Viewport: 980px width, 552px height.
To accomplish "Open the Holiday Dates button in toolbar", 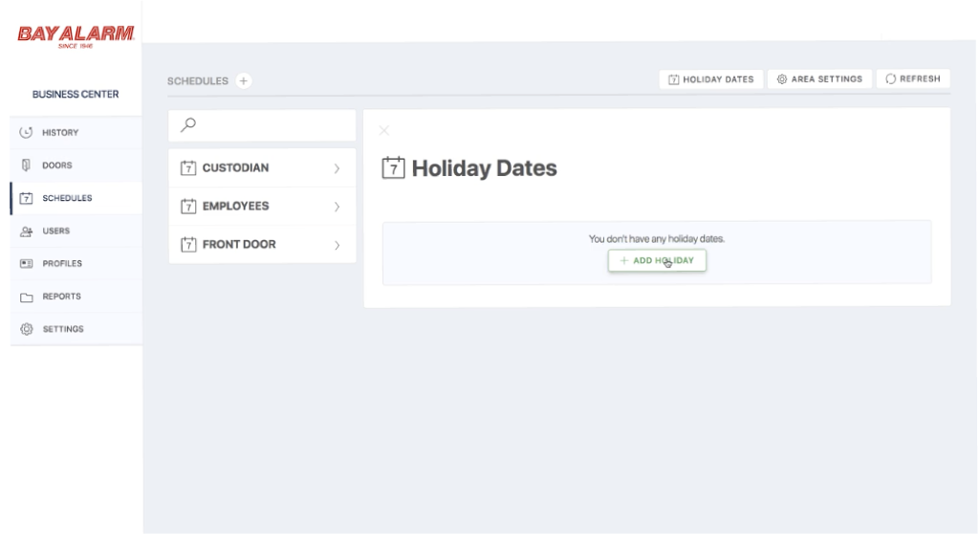I will tap(710, 79).
